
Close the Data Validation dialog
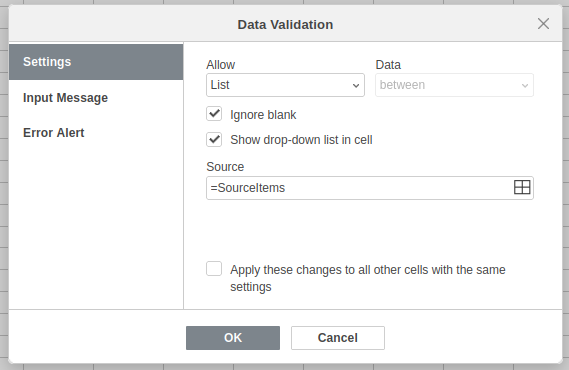[x=543, y=24]
